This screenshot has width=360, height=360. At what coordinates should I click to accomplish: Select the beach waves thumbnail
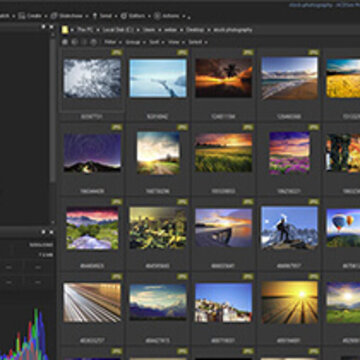click(289, 78)
